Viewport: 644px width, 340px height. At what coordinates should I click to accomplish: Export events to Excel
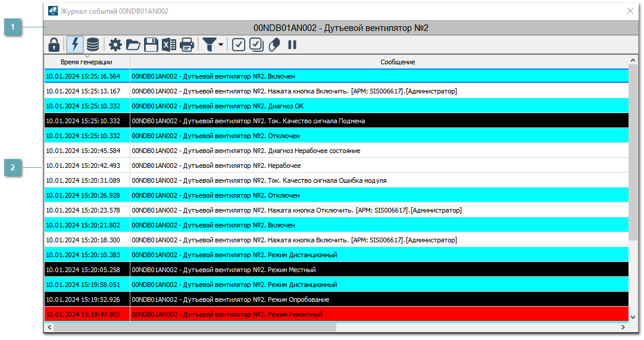click(169, 45)
